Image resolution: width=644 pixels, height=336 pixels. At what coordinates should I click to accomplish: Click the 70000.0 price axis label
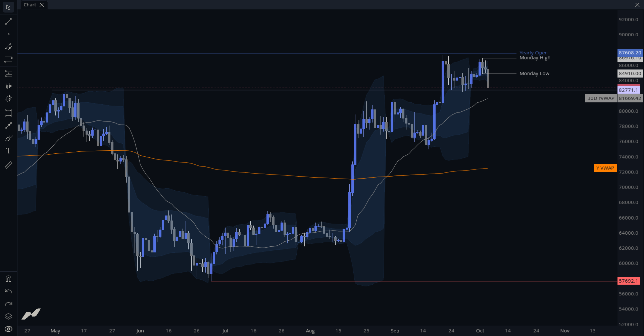click(x=629, y=187)
